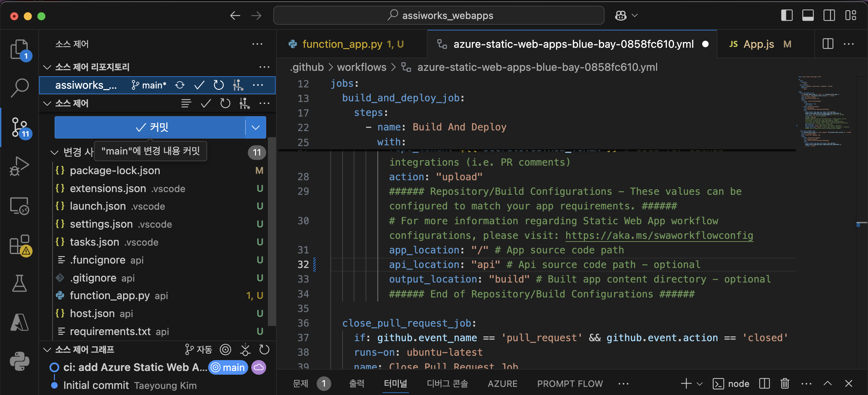The image size is (868, 395).
Task: Collapse the 소스 제어 그래프 section
Action: (47, 349)
